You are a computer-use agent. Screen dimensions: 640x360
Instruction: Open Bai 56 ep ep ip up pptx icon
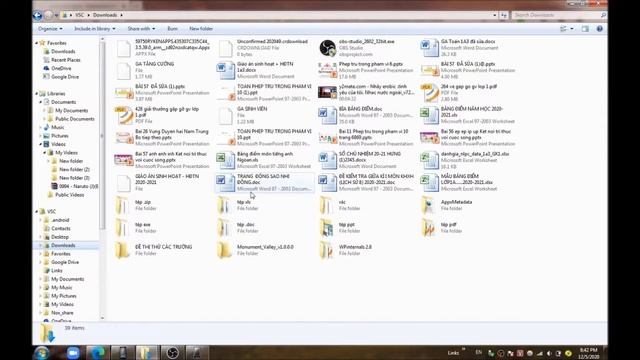pos(429,138)
